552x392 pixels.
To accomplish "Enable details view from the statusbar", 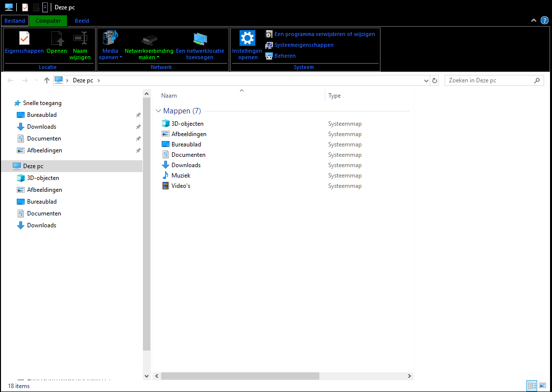I will coord(532,386).
